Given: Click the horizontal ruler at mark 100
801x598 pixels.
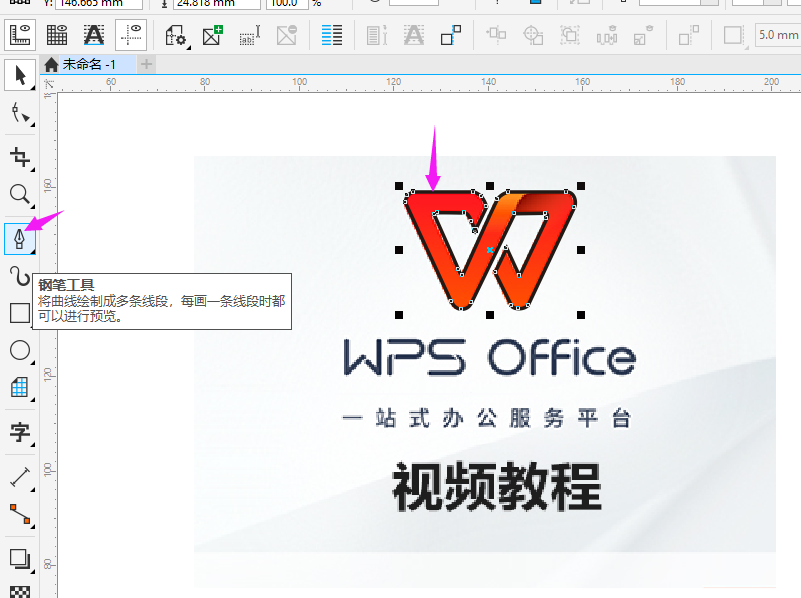Looking at the screenshot, I should (299, 84).
